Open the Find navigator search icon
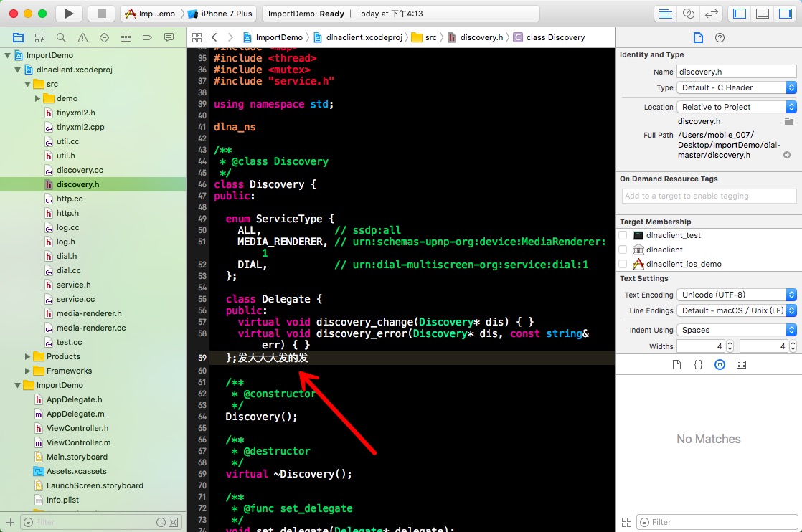The height and width of the screenshot is (532, 802). click(61, 38)
